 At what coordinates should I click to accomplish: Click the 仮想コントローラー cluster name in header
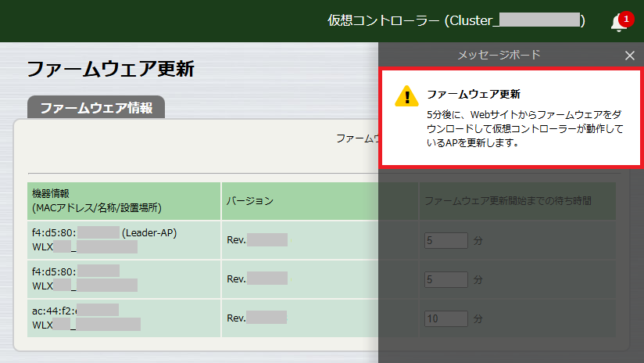(456, 20)
